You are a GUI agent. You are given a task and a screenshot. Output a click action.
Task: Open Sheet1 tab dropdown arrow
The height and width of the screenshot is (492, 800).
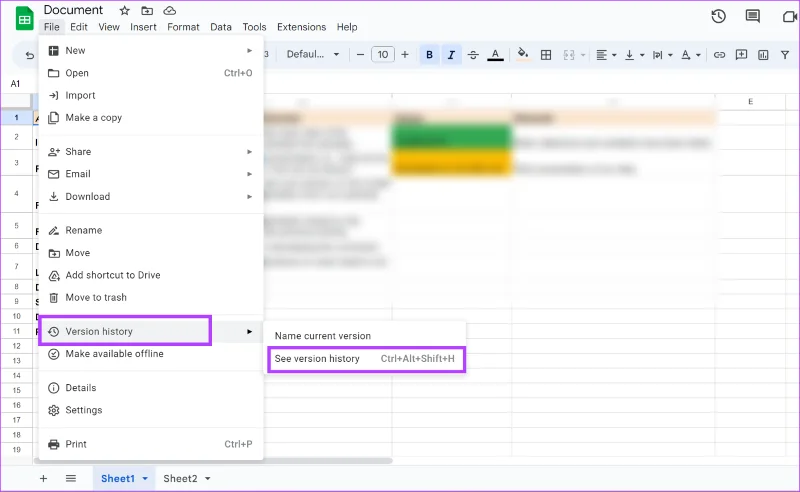click(145, 479)
